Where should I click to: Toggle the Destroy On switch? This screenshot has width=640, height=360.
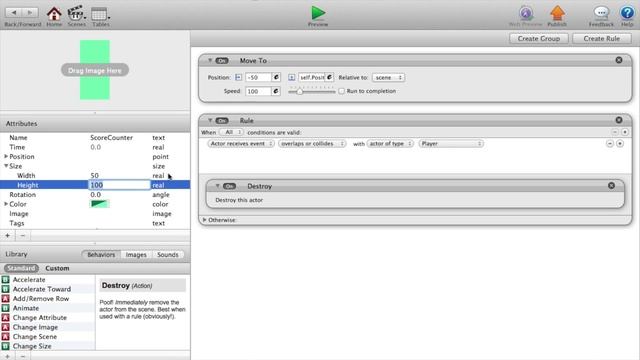[229, 186]
